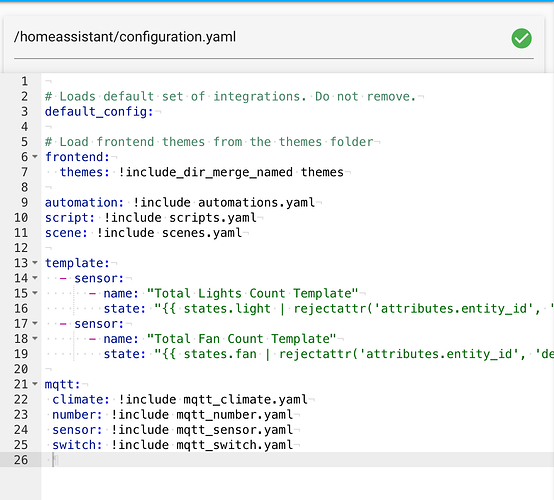Viewport: 554px width, 500px height.
Task: Fold the Total Lights Count name block on line 15
Action: click(x=35, y=293)
